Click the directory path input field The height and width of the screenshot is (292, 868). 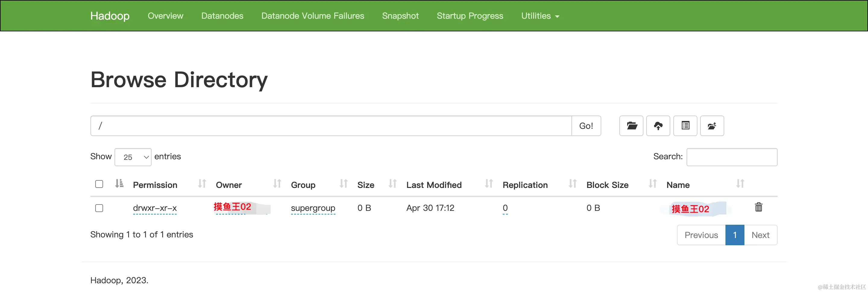331,126
